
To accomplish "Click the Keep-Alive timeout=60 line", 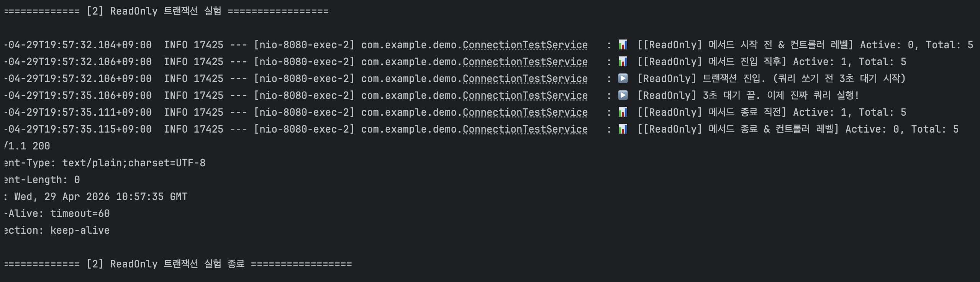I will click(x=57, y=213).
